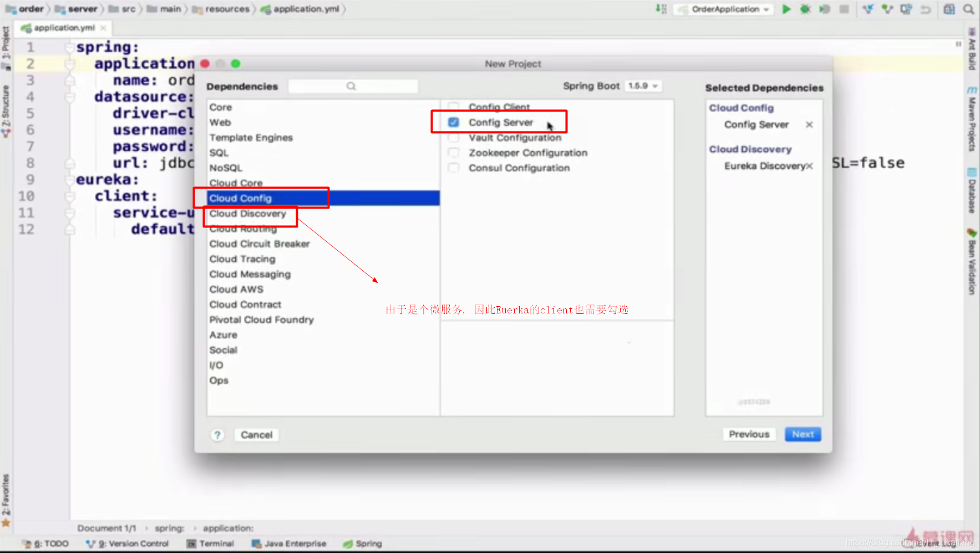Run with coverage icon in toolbar
The height and width of the screenshot is (553, 980).
[825, 9]
